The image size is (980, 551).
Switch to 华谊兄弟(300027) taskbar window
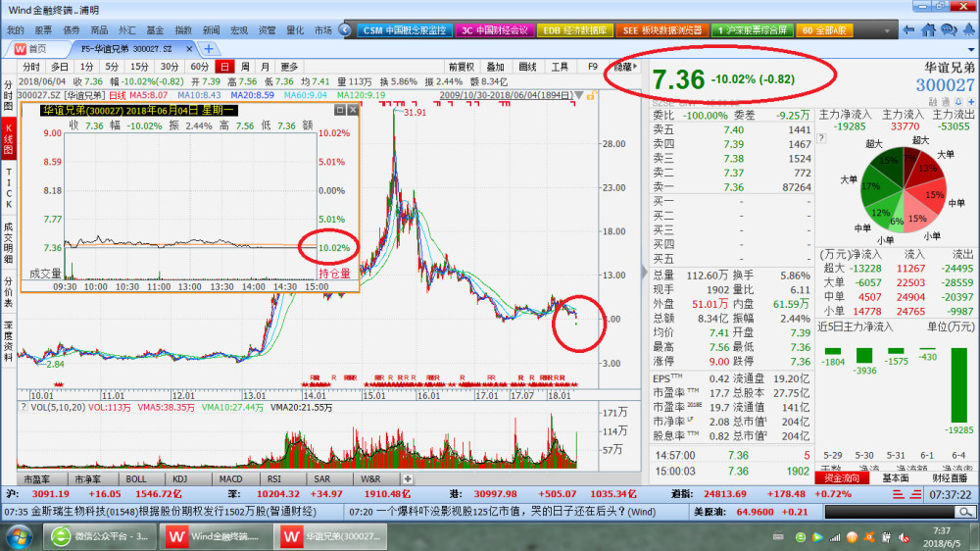[331, 536]
